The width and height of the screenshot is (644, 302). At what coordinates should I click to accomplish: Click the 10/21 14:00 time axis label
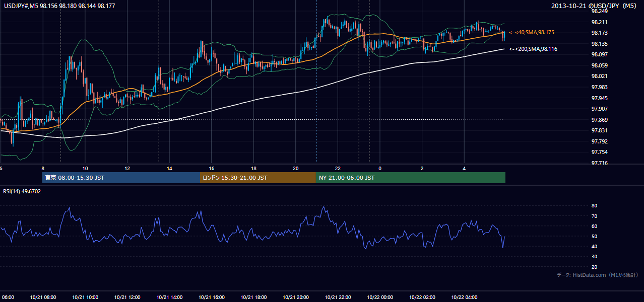point(169,297)
